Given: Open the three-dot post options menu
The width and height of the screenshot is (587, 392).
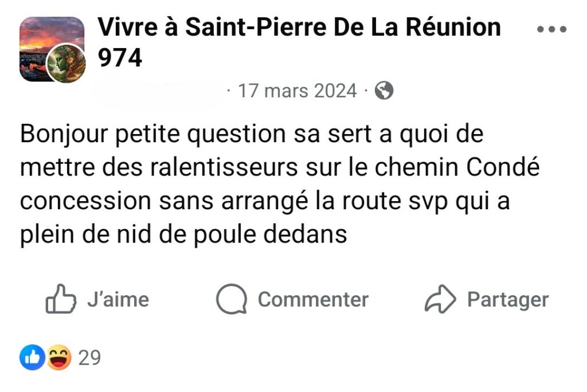Looking at the screenshot, I should pos(551,30).
